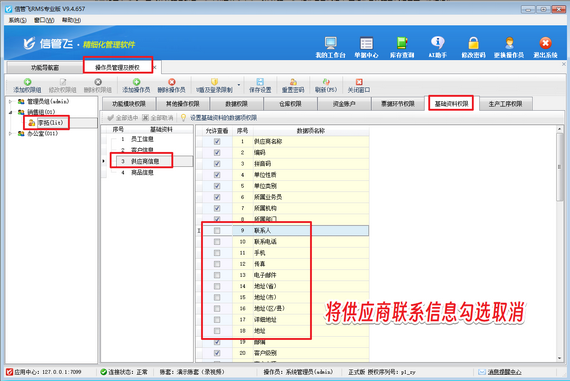
Task: Launch the AI助手 icon
Action: (437, 43)
